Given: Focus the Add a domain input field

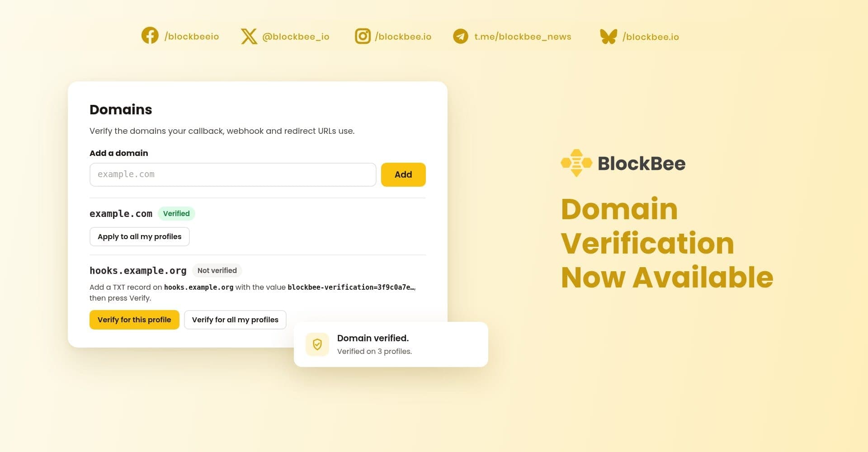Looking at the screenshot, I should click(x=233, y=174).
